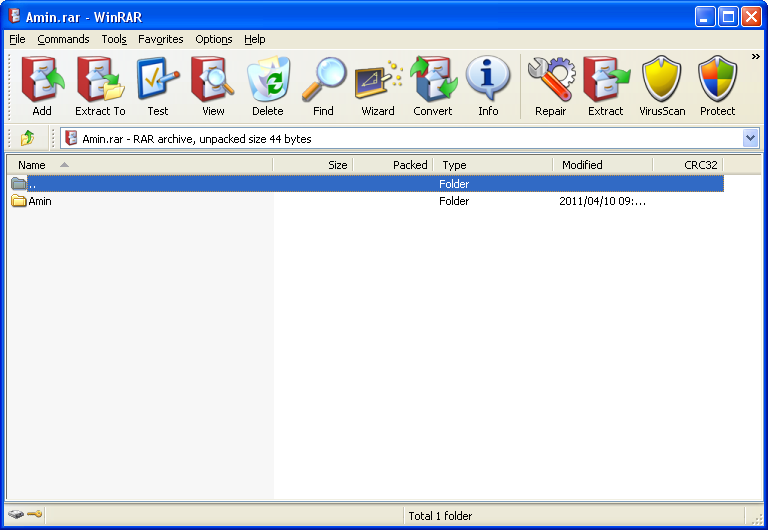Click the Delete recycle bin icon
Screen dimensions: 768x530
[268, 85]
